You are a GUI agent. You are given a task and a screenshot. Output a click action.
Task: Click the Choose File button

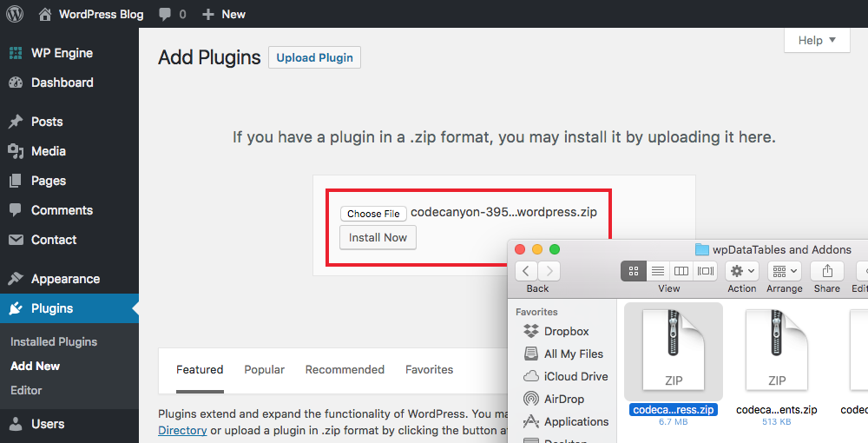(x=373, y=214)
